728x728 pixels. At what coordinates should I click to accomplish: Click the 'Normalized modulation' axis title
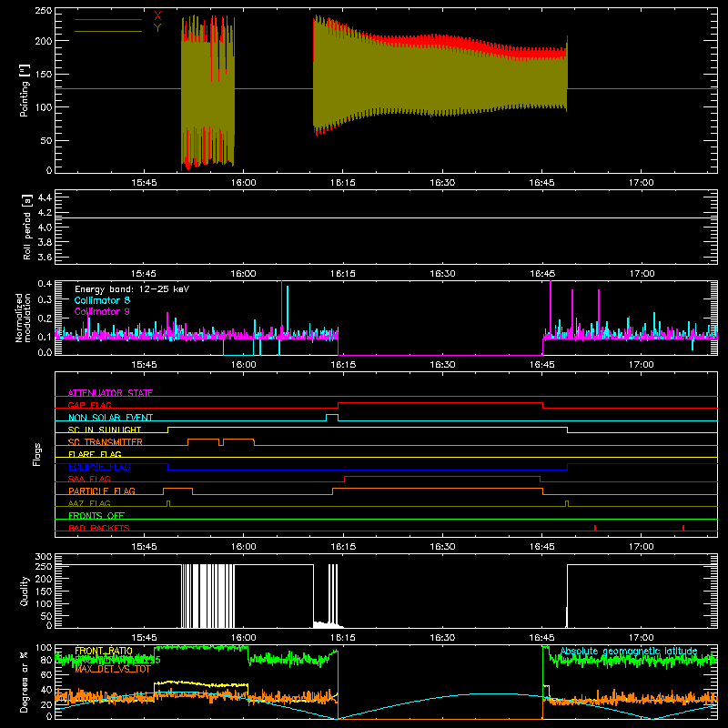23,318
